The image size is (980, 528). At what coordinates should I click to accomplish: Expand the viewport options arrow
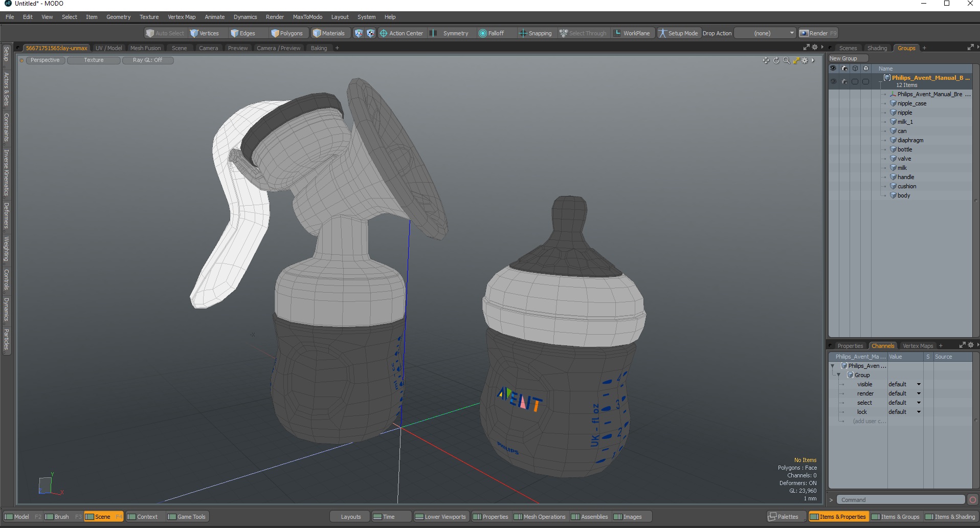coord(813,60)
